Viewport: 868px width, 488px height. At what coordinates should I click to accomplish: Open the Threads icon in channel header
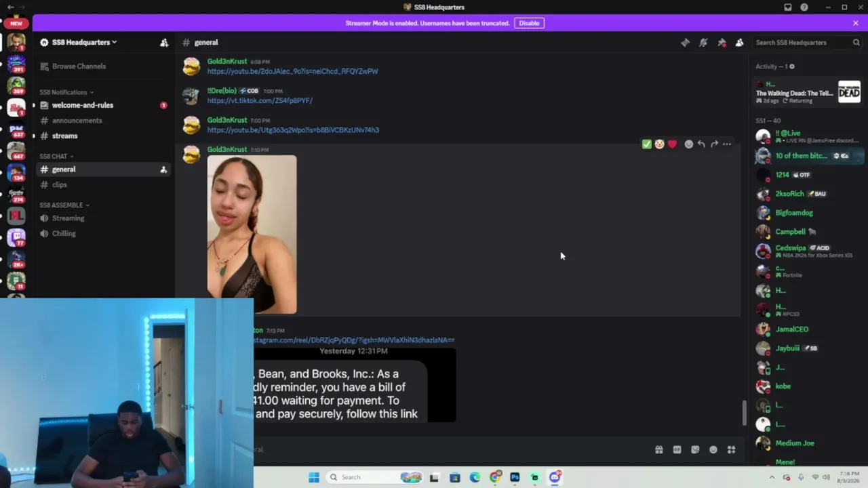[x=685, y=42]
